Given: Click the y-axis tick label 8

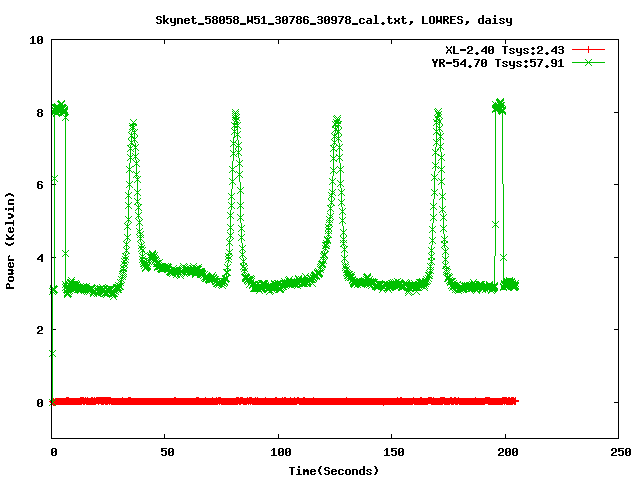Looking at the screenshot, I should 40,113.
